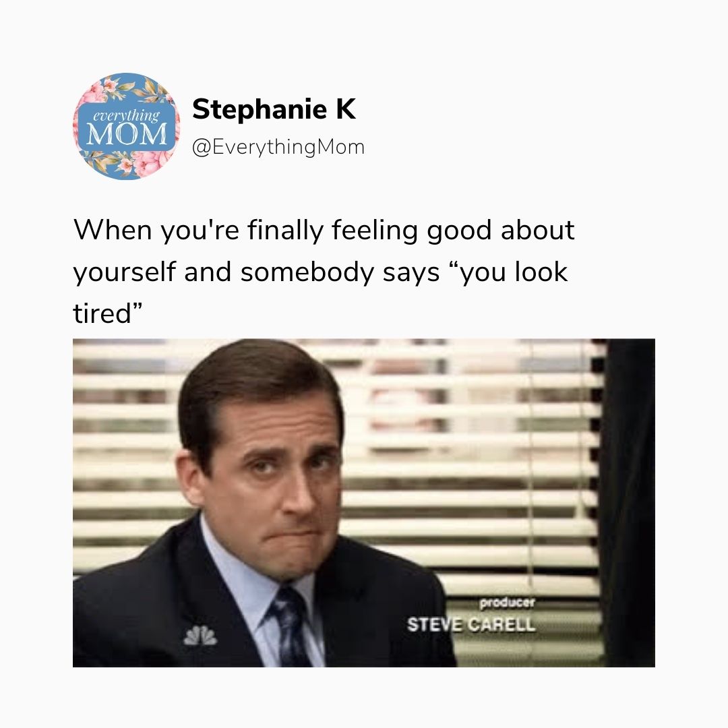
Task: Click the NBC peacock logo watermark
Action: pos(200,636)
